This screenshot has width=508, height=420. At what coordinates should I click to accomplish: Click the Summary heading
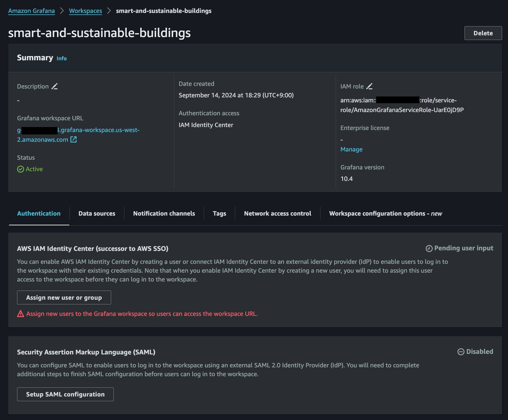pos(35,58)
